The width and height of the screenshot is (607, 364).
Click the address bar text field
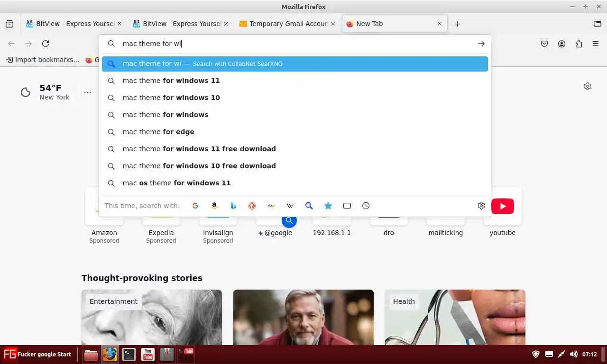pyautogui.click(x=295, y=44)
